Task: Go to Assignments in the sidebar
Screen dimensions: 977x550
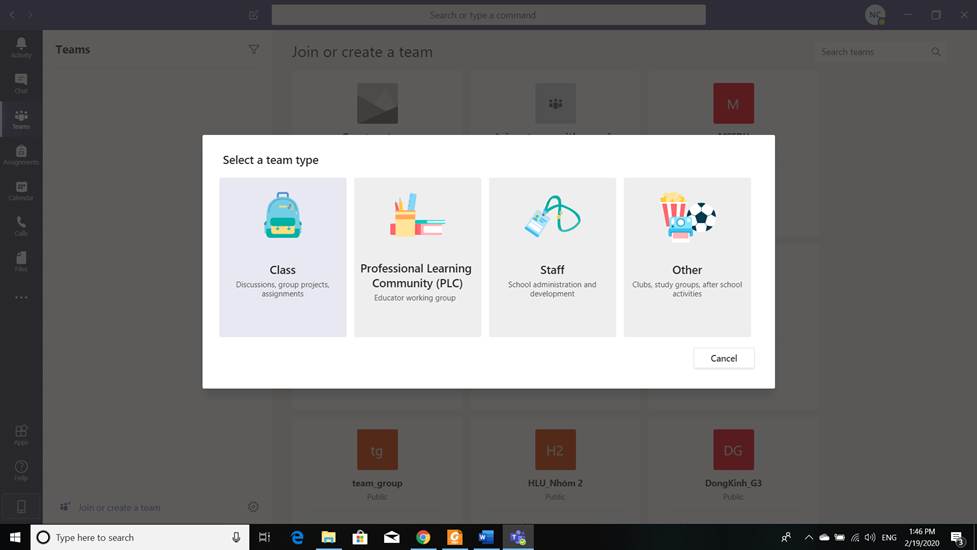Action: (x=21, y=155)
